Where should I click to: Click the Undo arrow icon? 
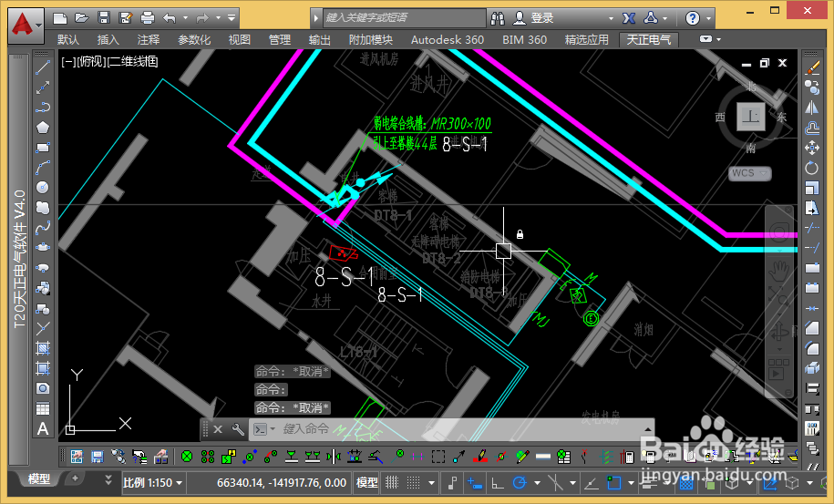click(x=170, y=18)
